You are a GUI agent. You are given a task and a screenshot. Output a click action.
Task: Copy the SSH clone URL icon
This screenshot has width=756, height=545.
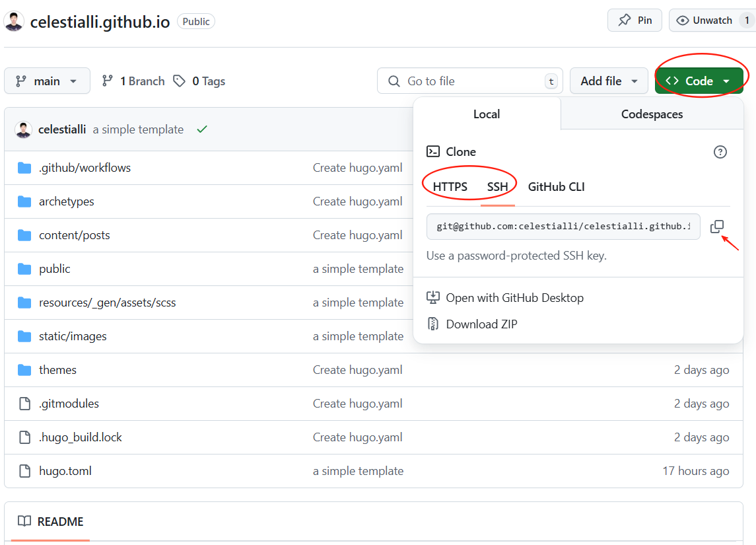(x=717, y=226)
